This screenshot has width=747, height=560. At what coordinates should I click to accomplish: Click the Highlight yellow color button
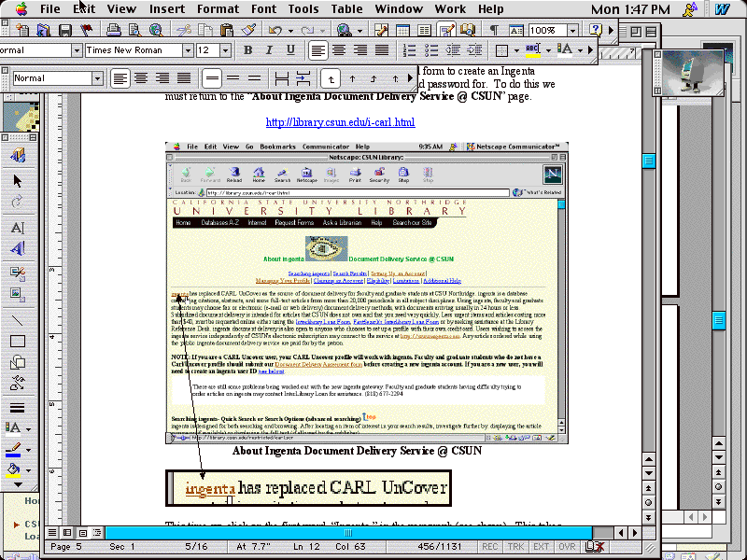(x=532, y=50)
